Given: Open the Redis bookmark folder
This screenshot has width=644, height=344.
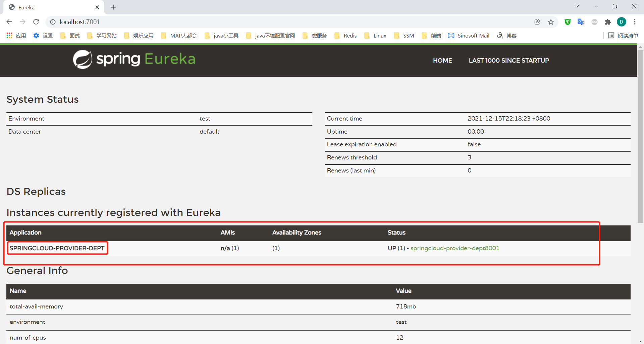Looking at the screenshot, I should (345, 36).
